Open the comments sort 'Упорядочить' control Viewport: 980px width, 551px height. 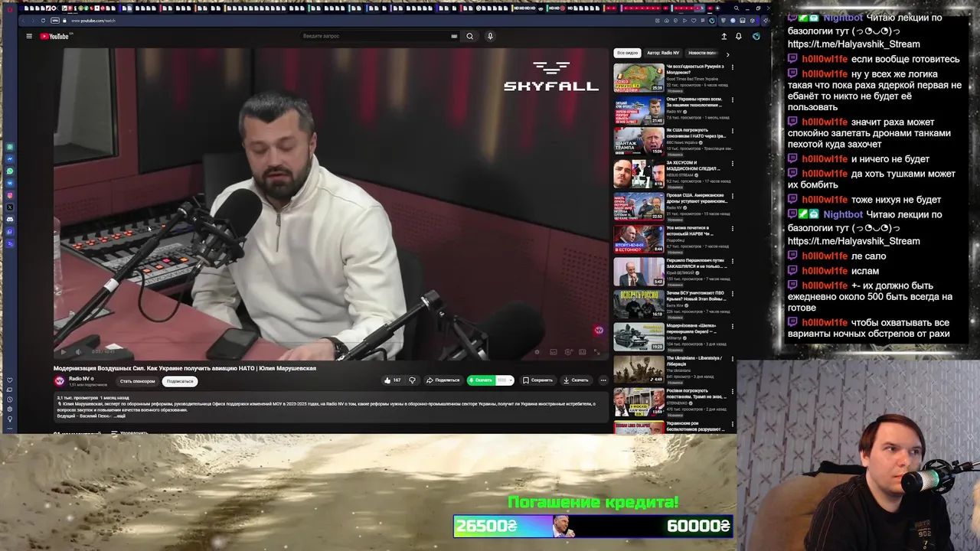click(129, 433)
